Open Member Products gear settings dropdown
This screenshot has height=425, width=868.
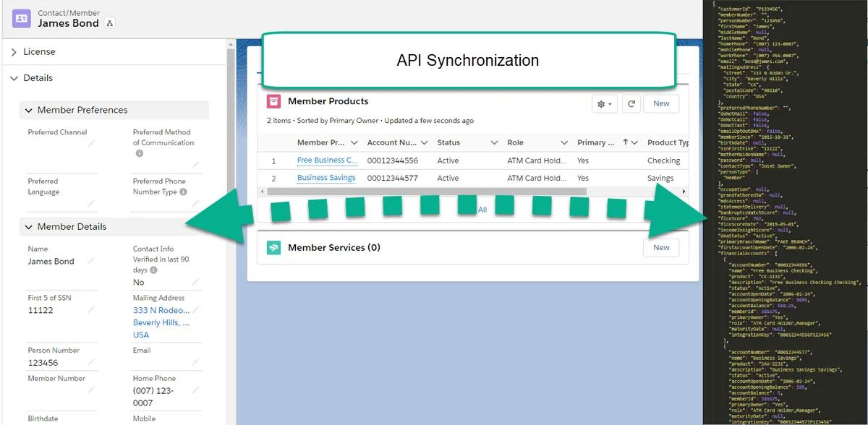coord(604,104)
